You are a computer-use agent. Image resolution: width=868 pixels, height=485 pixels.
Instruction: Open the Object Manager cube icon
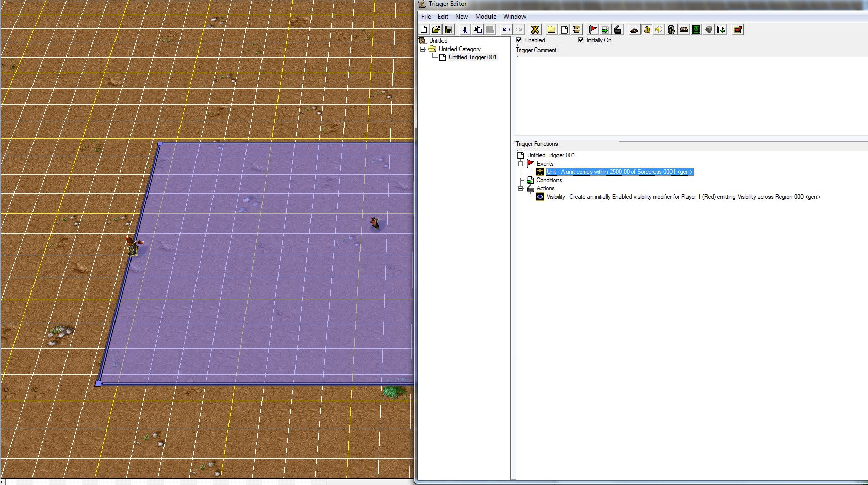point(709,29)
